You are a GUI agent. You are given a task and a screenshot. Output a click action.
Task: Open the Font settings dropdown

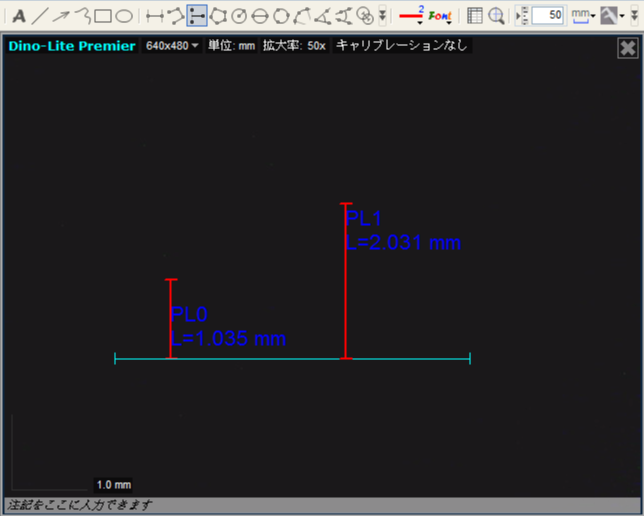coord(440,16)
